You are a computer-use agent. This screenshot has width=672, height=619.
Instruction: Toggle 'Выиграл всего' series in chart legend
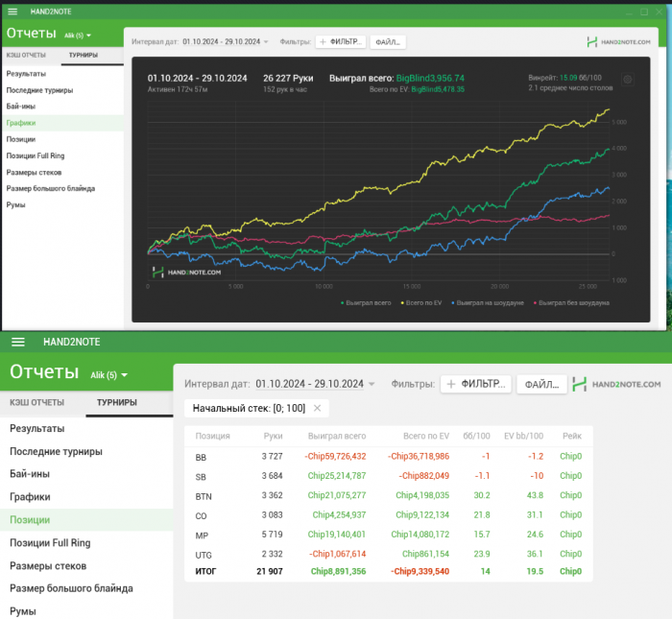pos(368,302)
